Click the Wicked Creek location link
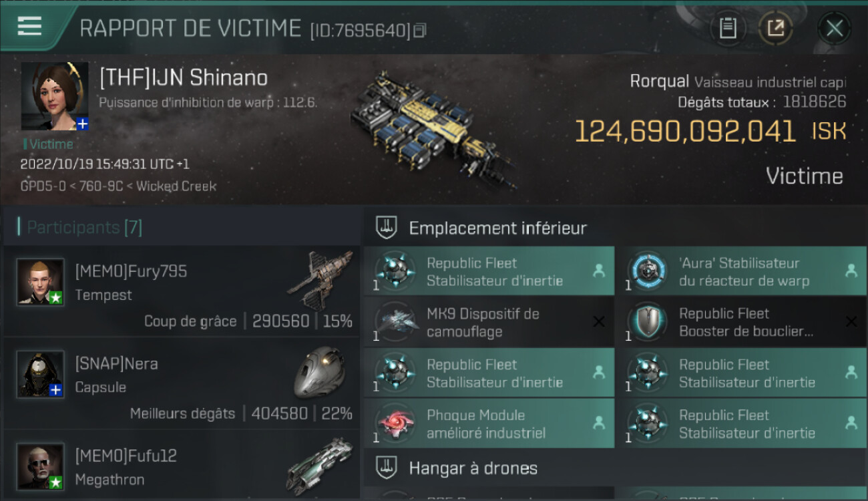Image resolution: width=868 pixels, height=501 pixels. click(x=176, y=186)
